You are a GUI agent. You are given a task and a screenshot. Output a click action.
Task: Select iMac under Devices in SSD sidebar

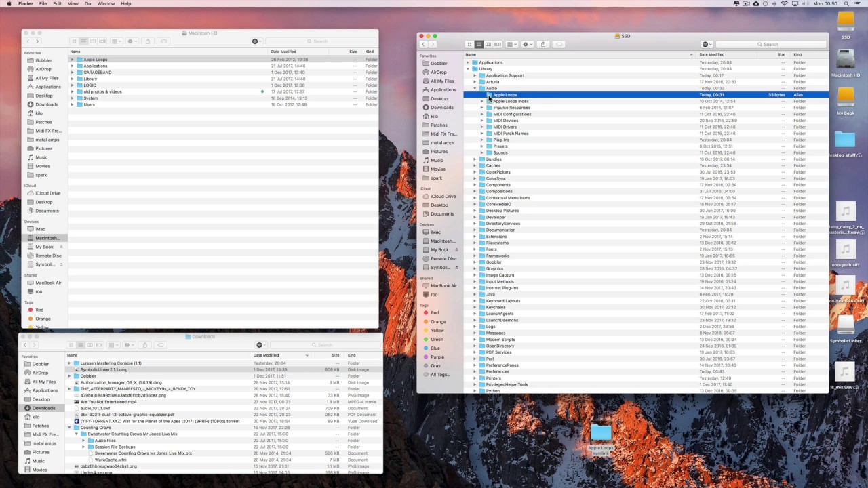point(435,232)
